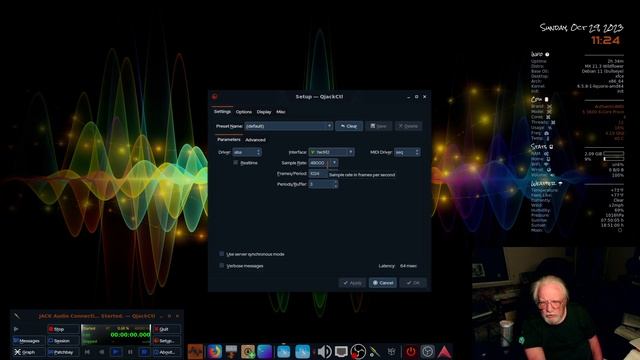Viewport: 640px width, 360px height.
Task: Click the Delete preset button
Action: pos(408,126)
